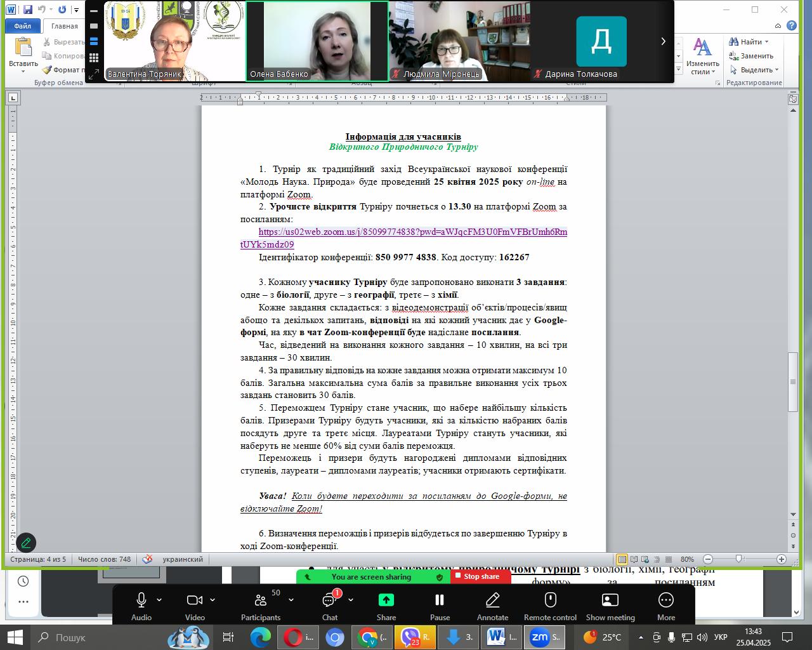Show next video participants with the arrow
Screen dimensions: 812x650
coord(663,41)
